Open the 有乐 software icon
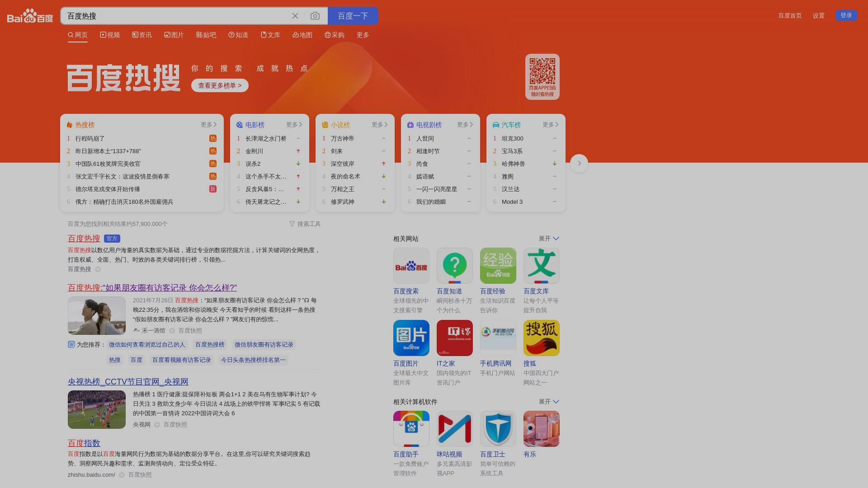Viewport: 868px width, 488px height. point(542,429)
